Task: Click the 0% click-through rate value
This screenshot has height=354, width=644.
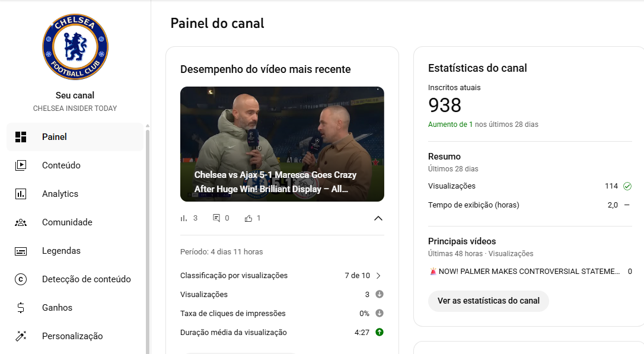Action: (x=364, y=313)
